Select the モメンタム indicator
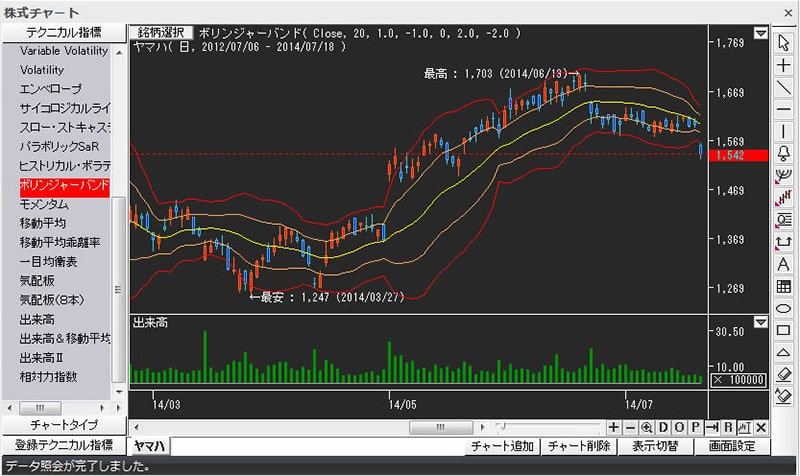 44,204
